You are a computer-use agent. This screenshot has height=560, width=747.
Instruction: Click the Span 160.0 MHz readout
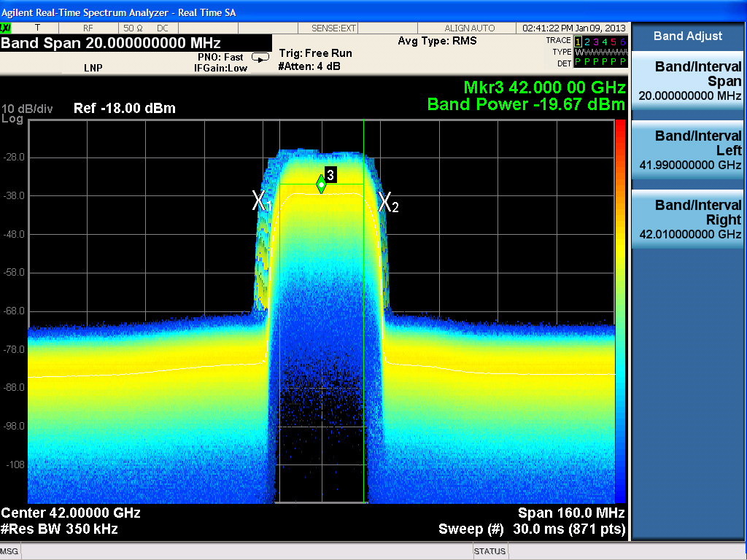(570, 513)
